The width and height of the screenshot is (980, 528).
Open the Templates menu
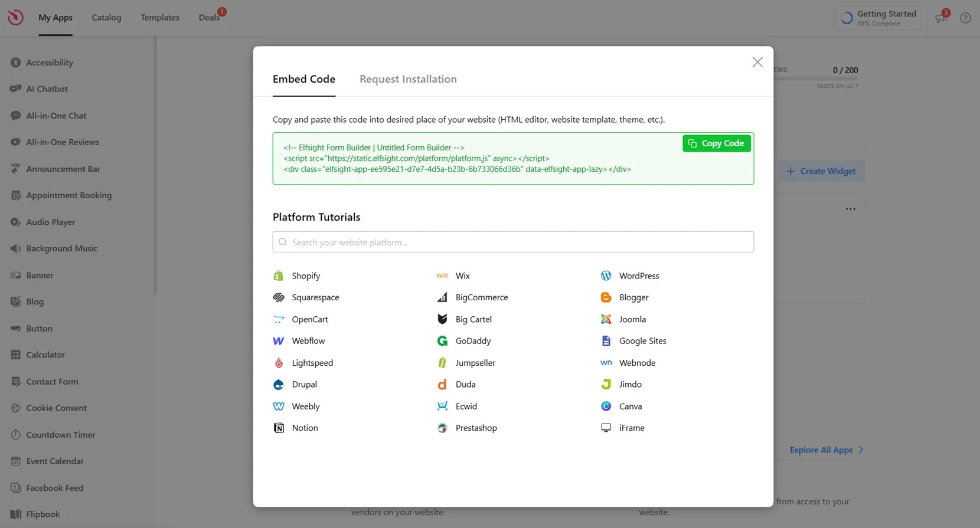click(160, 18)
